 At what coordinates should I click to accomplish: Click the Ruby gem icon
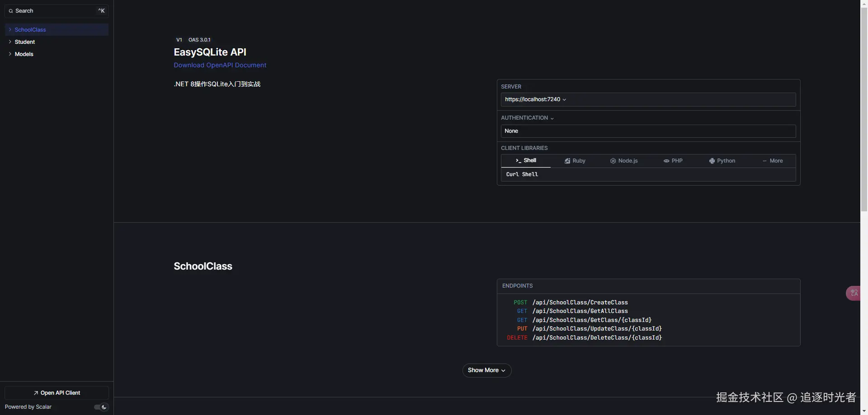(567, 161)
